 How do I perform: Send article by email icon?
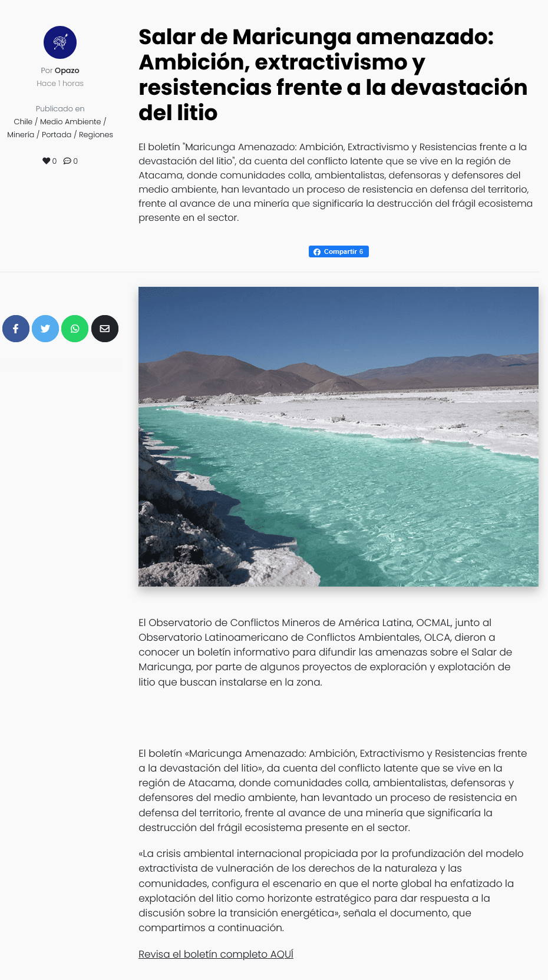coord(105,329)
